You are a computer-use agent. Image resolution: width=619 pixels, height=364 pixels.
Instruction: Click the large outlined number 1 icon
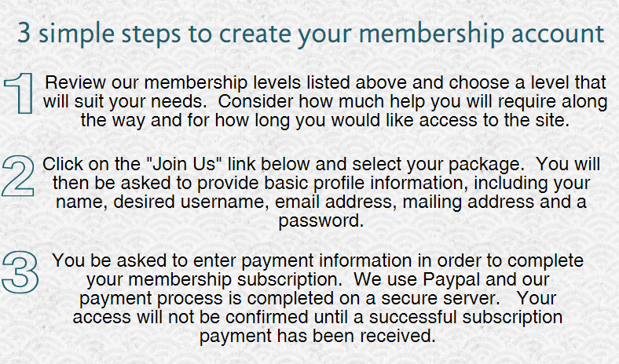pyautogui.click(x=19, y=93)
